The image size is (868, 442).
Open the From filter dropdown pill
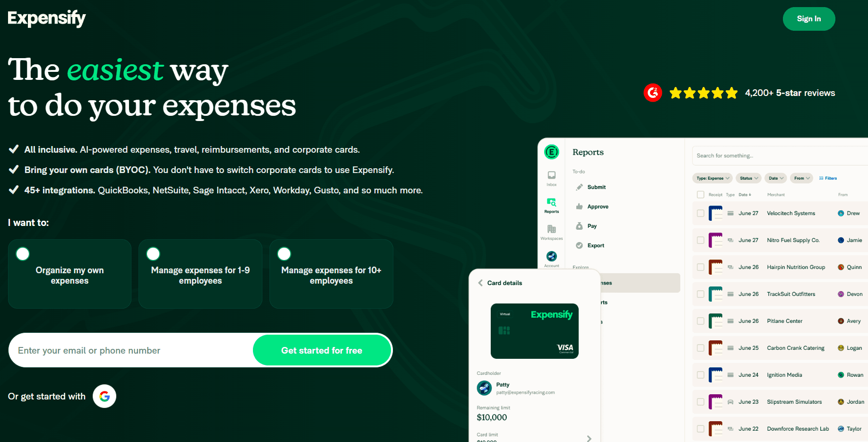[802, 178]
